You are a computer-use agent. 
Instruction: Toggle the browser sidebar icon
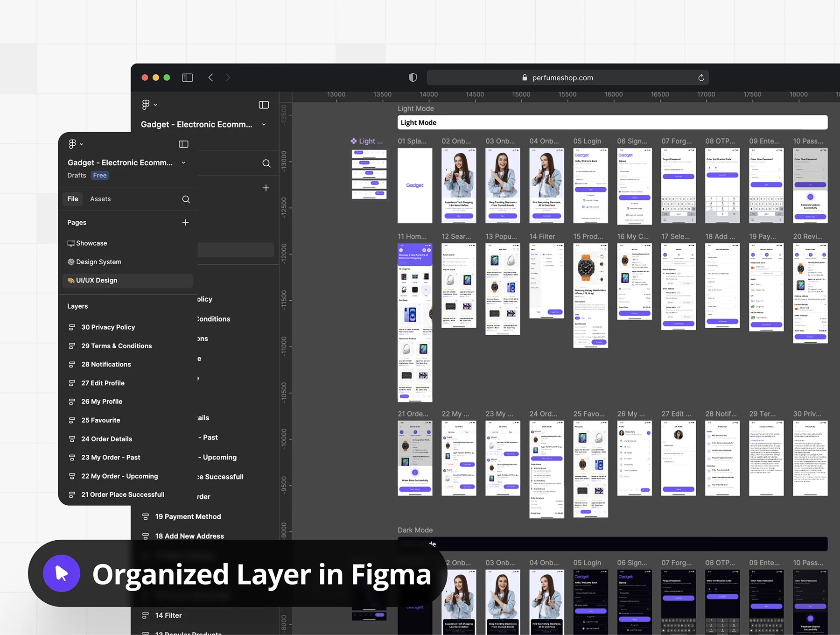click(x=187, y=78)
